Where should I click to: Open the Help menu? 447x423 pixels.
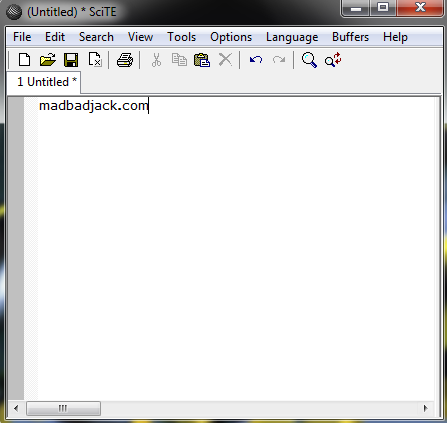395,37
